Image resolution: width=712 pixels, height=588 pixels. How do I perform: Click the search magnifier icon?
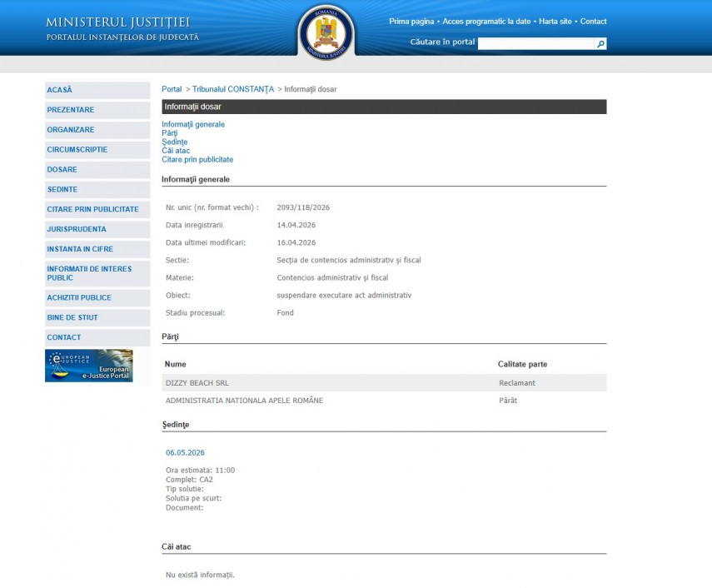[600, 43]
